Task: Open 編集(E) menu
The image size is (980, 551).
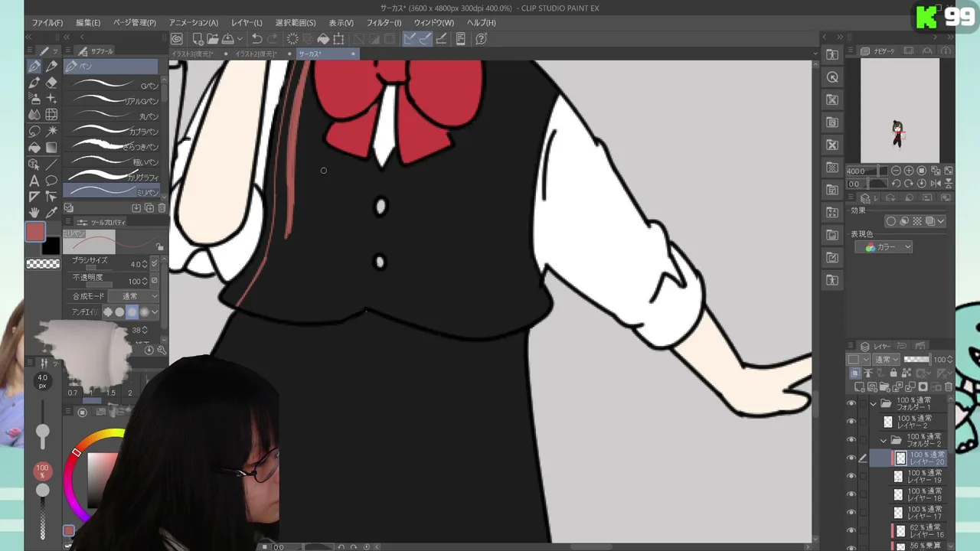Action: pyautogui.click(x=88, y=23)
